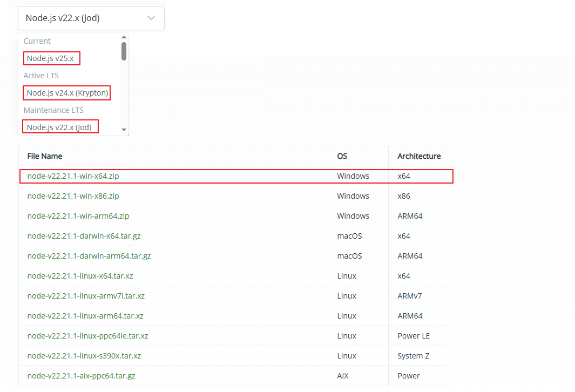575x392 pixels.
Task: Click the Active LTS group label
Action: [41, 76]
